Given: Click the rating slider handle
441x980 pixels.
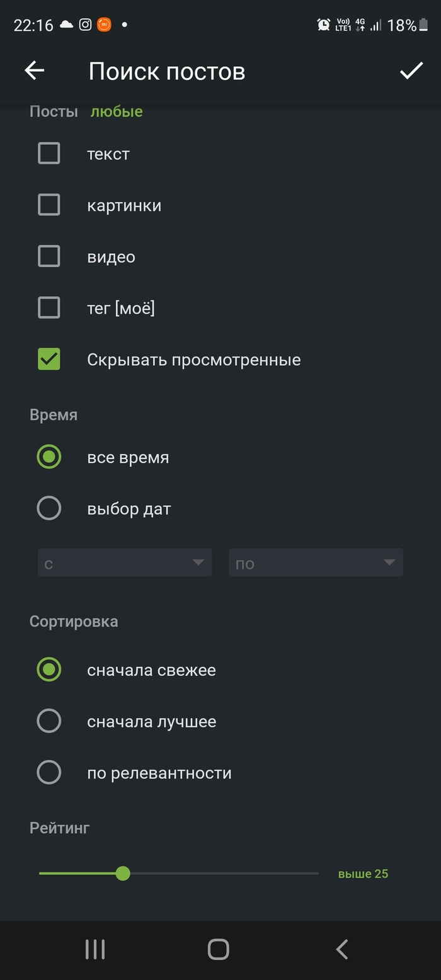Looking at the screenshot, I should [123, 874].
